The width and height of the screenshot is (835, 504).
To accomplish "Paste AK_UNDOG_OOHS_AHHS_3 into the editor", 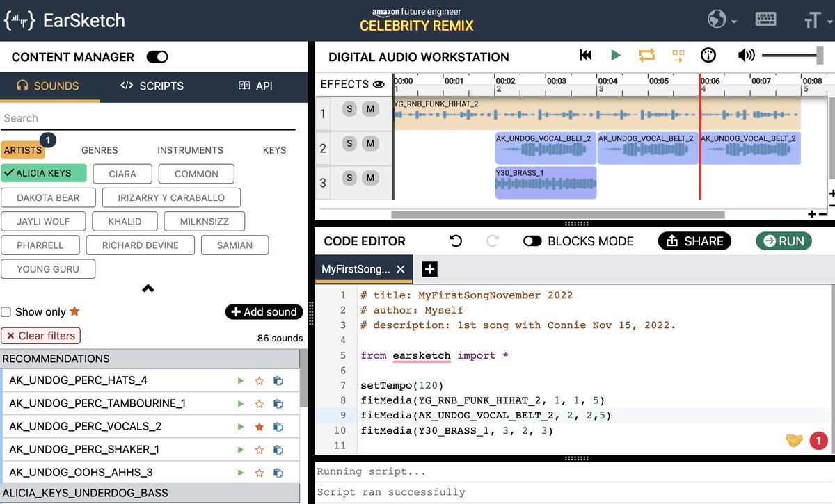I will 278,473.
